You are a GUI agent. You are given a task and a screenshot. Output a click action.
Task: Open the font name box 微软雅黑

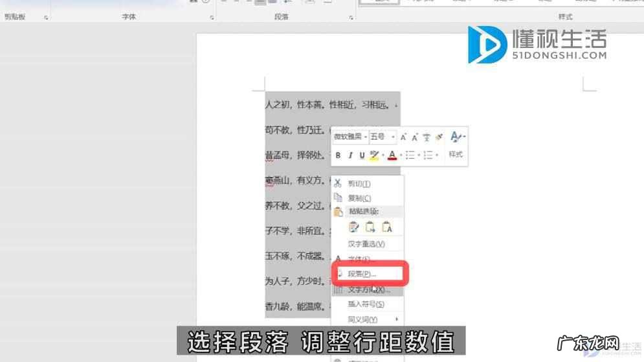point(351,137)
